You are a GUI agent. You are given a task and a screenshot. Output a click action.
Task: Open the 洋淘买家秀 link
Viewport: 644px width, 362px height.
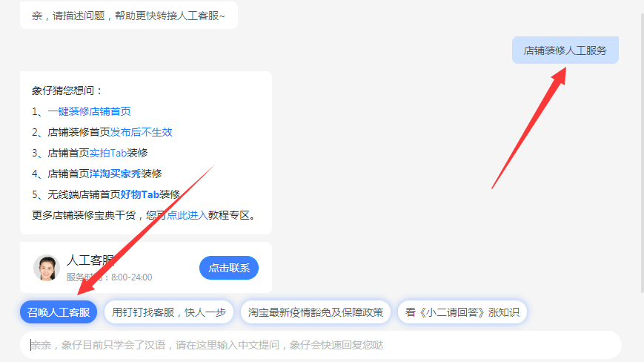tap(116, 174)
